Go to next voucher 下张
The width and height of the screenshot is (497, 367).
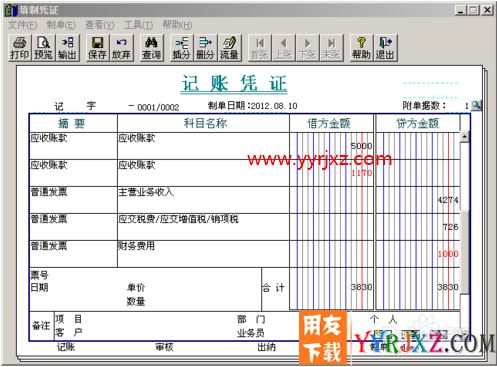pyautogui.click(x=307, y=48)
